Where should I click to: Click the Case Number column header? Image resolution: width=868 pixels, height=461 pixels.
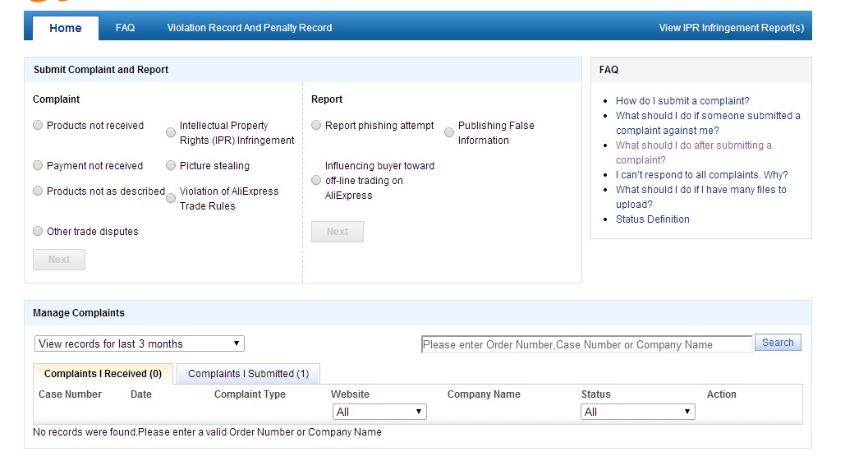[x=71, y=394]
